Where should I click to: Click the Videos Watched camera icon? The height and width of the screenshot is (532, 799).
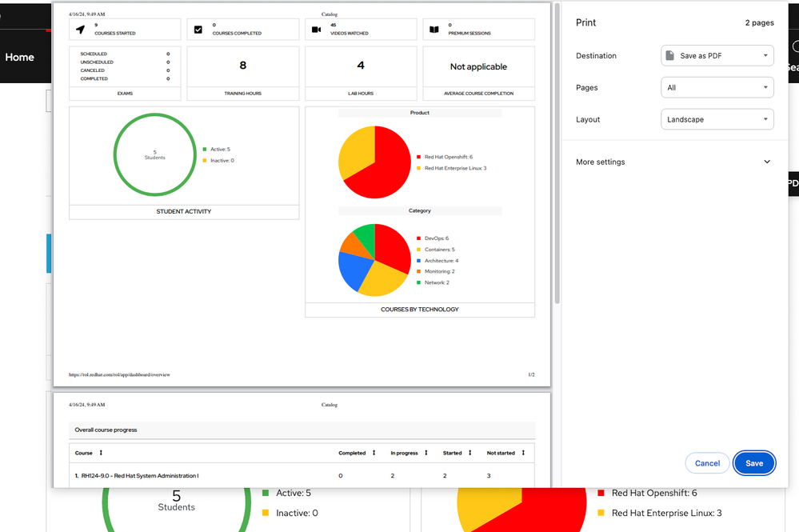click(x=316, y=30)
